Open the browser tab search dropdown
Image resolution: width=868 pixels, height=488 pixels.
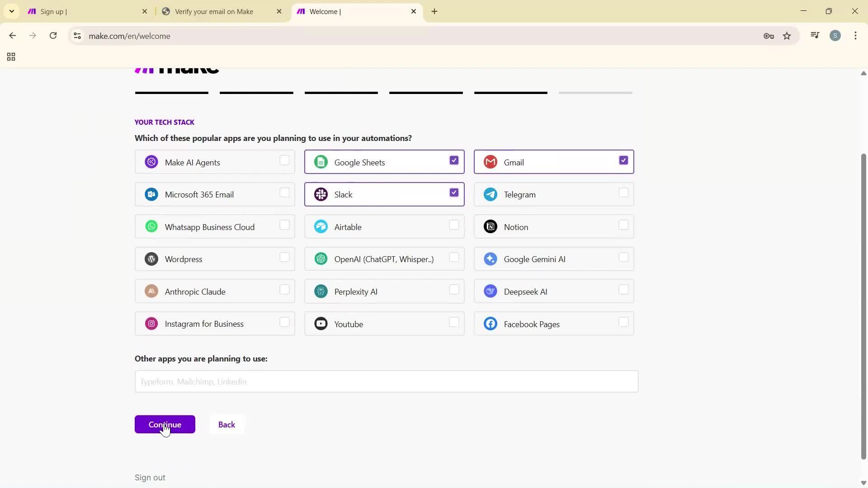coord(11,11)
